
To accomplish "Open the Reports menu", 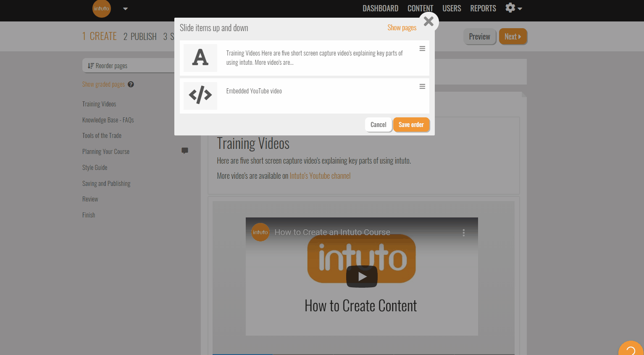I will point(483,8).
